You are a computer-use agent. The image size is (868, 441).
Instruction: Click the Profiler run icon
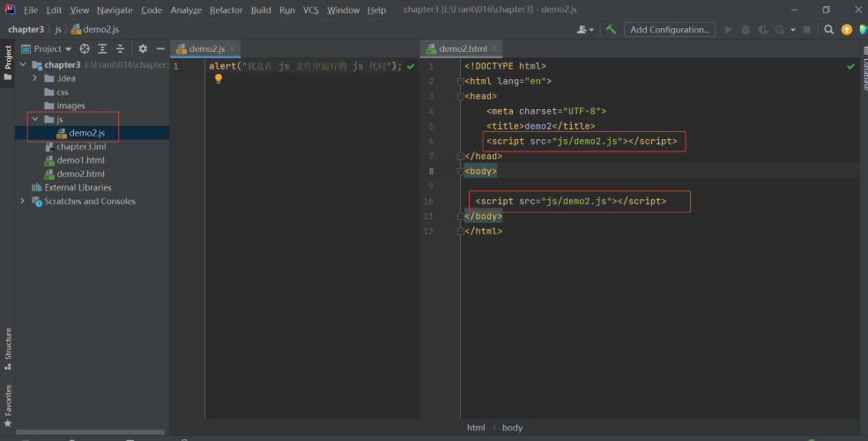780,29
